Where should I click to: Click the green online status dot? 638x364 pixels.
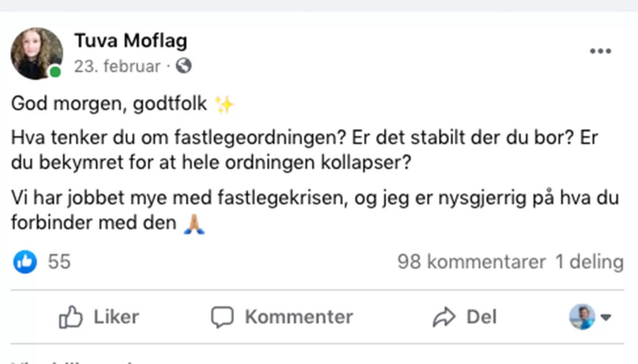click(x=55, y=71)
